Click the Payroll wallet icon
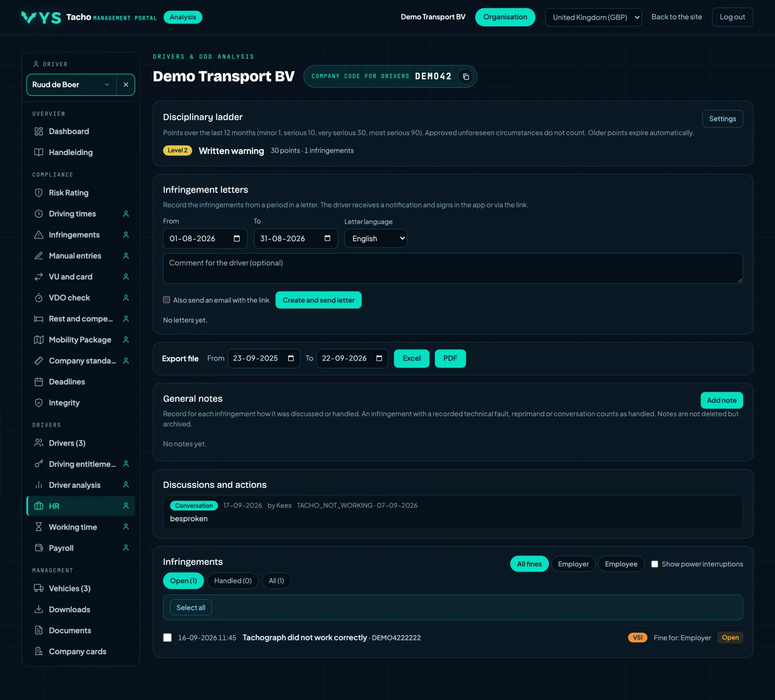The image size is (775, 700). click(39, 548)
